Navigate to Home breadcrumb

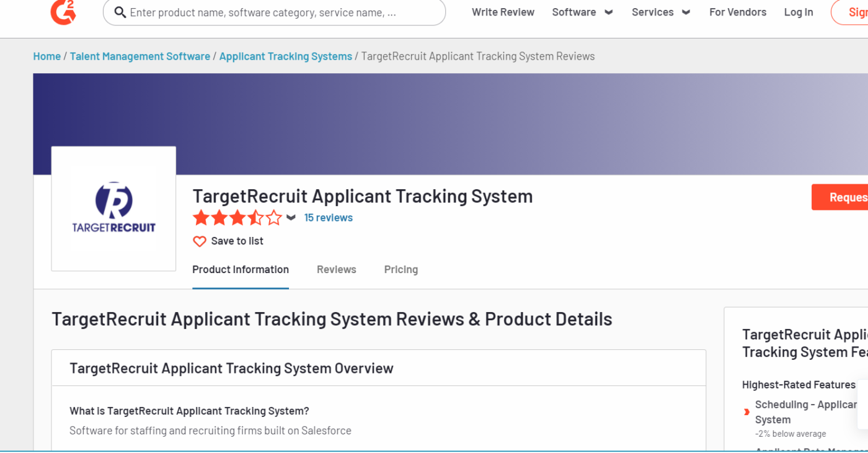click(47, 56)
